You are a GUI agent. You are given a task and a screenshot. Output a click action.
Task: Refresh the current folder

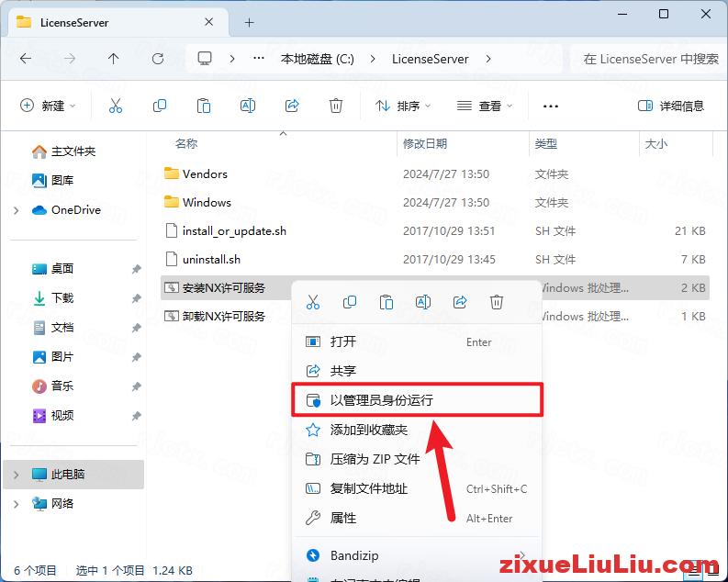(158, 59)
